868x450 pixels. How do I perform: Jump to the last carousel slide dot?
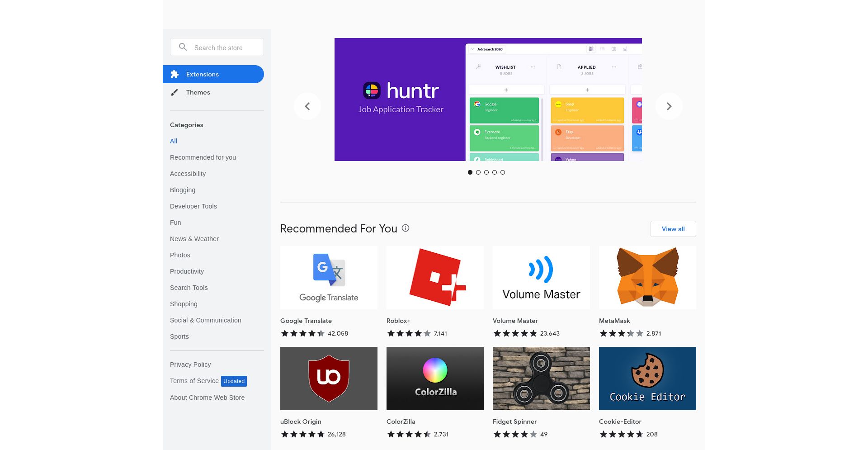[503, 172]
